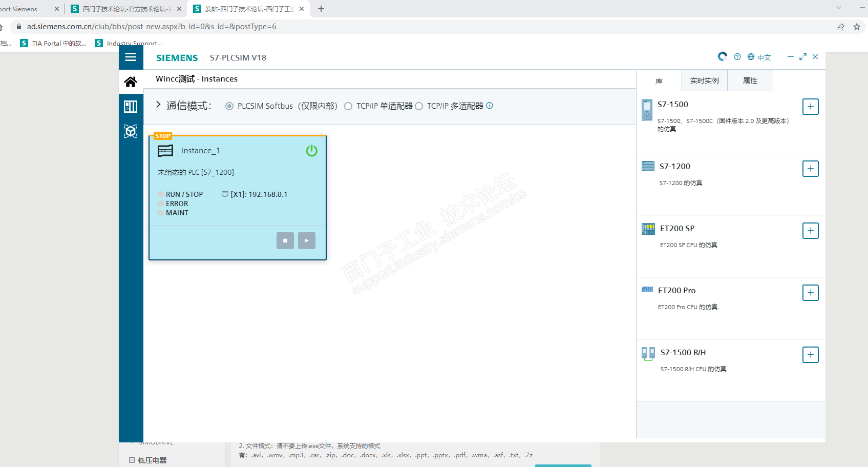The height and width of the screenshot is (467, 868).
Task: Select the S7-1500 R/H library entry title
Action: click(x=683, y=353)
